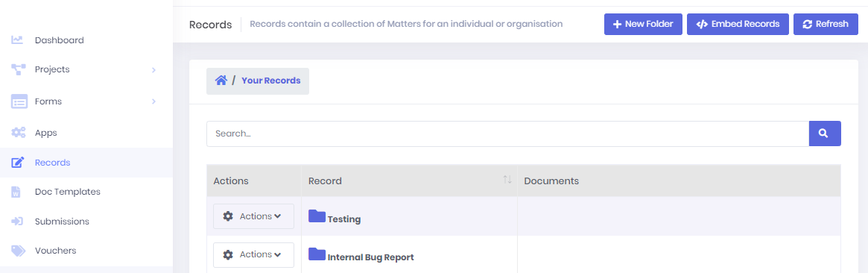The height and width of the screenshot is (273, 868).
Task: Click the Forms list icon in sidebar
Action: (19, 102)
